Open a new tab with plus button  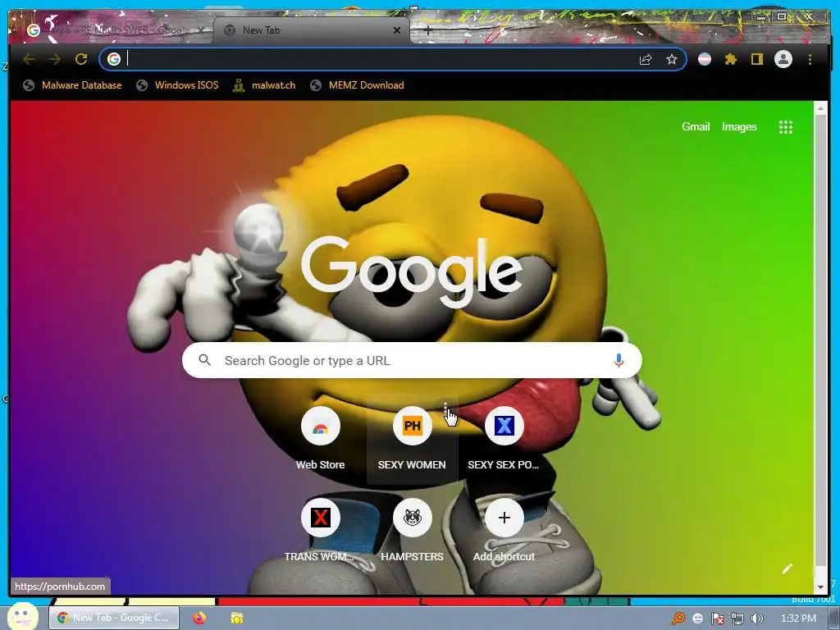(x=427, y=30)
